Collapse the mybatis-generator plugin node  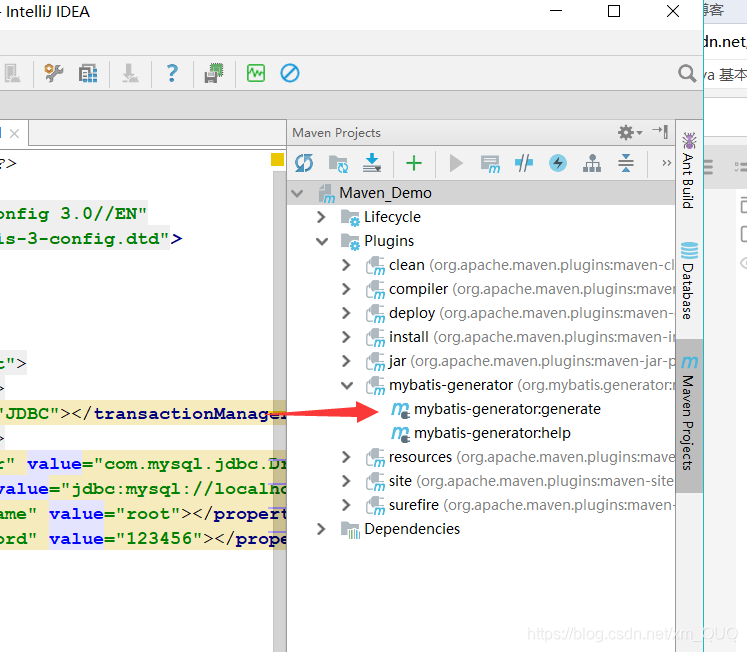(347, 385)
